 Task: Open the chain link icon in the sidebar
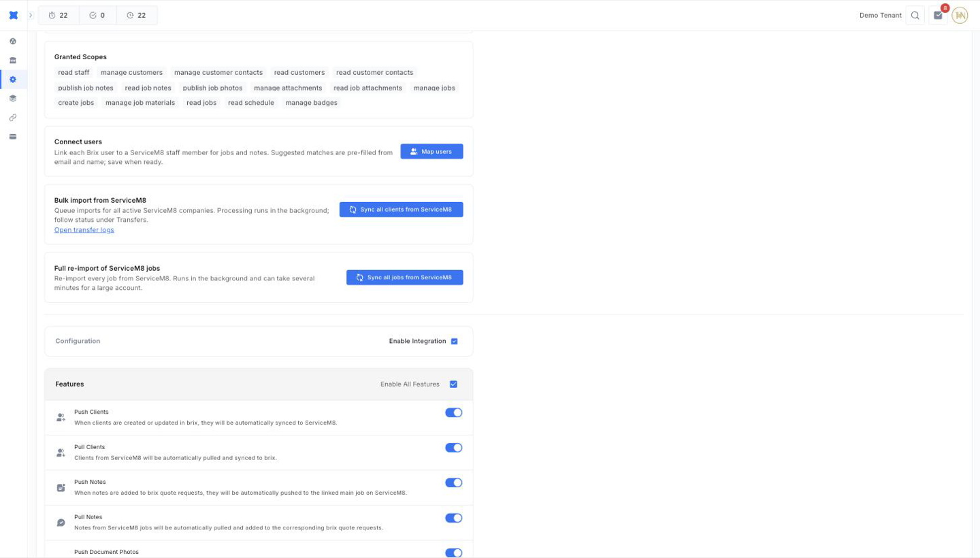click(x=13, y=118)
